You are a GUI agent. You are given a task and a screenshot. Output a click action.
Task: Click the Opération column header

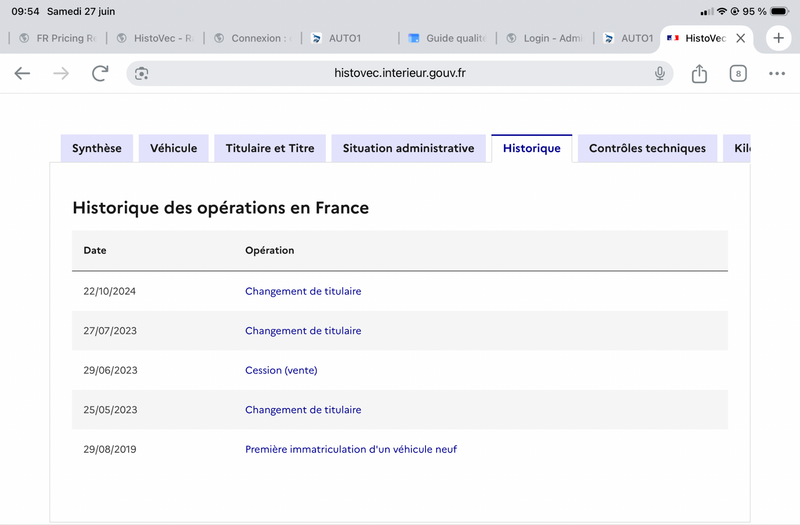pyautogui.click(x=269, y=251)
